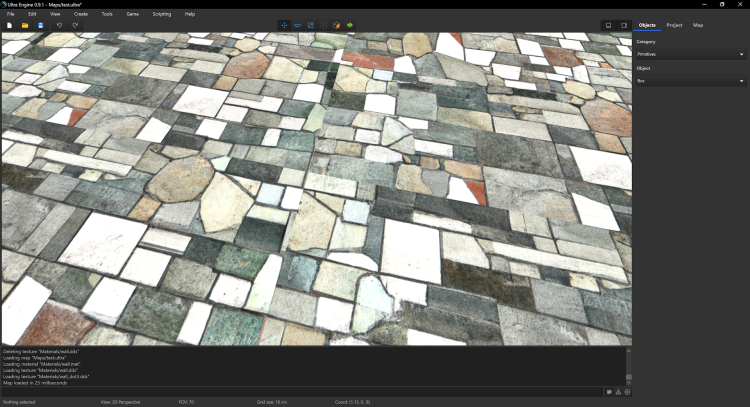750x407 pixels.
Task: Select the rotate tool icon
Action: (x=296, y=25)
